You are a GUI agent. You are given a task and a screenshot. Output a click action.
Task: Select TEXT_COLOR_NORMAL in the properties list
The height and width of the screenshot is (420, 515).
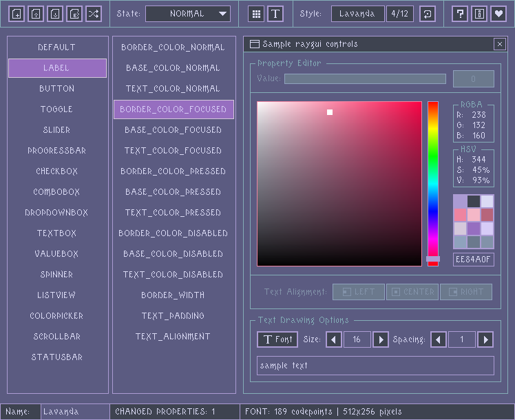tap(173, 89)
